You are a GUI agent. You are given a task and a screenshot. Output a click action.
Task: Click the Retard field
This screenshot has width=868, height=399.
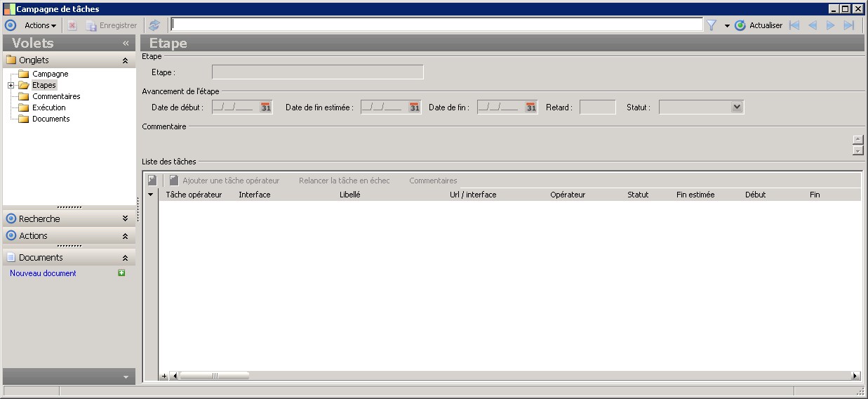coord(598,107)
